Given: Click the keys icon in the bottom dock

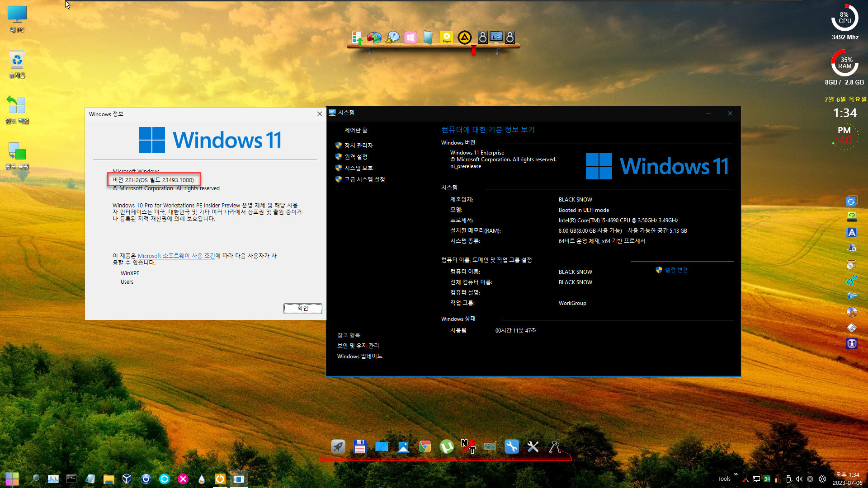Looking at the screenshot, I should click(x=555, y=447).
